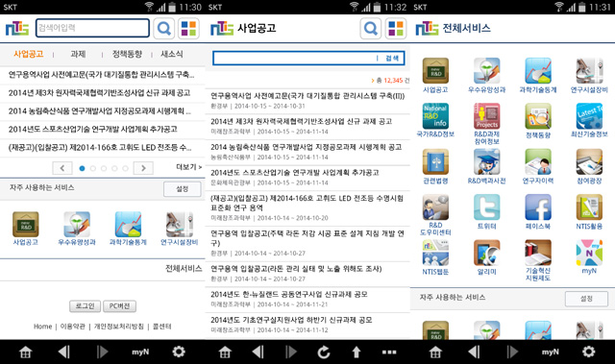Open 사업공고 icon in 전체서비스 grid top row
The image size is (615, 364).
pos(435,70)
